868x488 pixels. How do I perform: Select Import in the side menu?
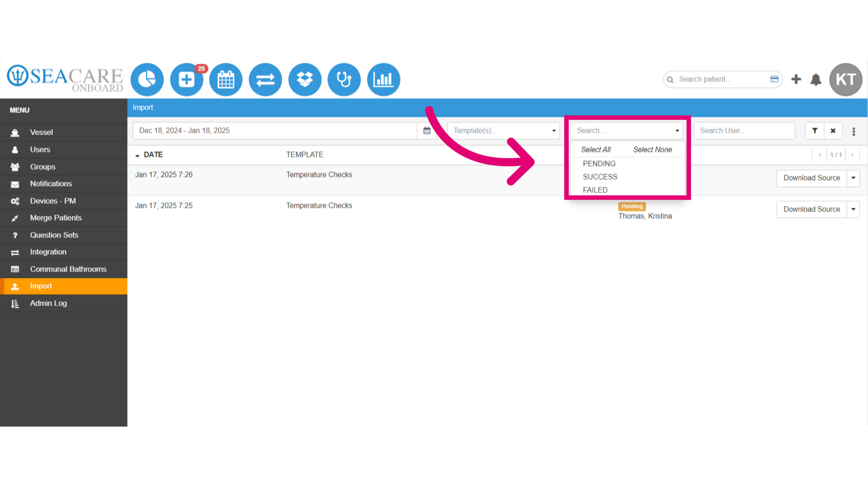coord(64,286)
